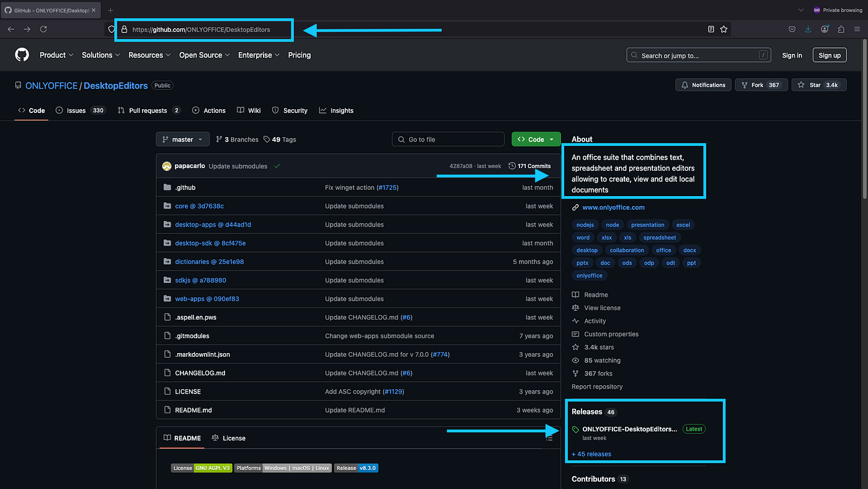Open the View license link
Screen dimensions: 868x489
602,308
